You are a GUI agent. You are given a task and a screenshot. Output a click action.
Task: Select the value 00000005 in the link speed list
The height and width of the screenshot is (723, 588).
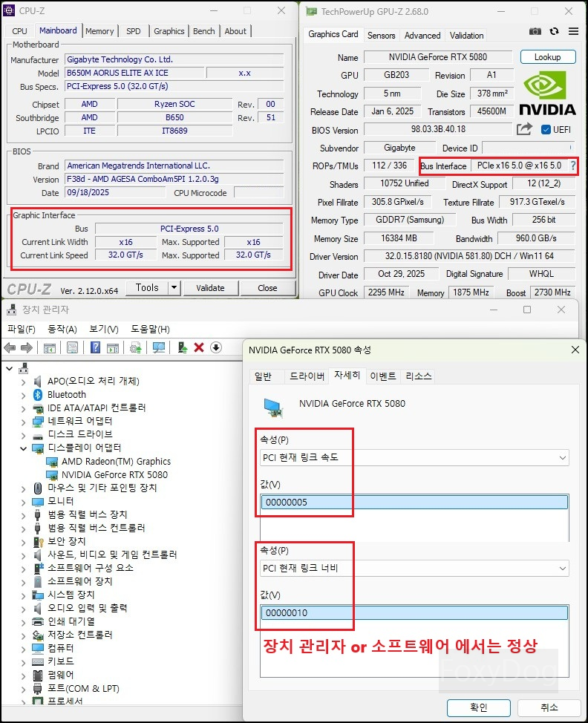click(x=414, y=502)
